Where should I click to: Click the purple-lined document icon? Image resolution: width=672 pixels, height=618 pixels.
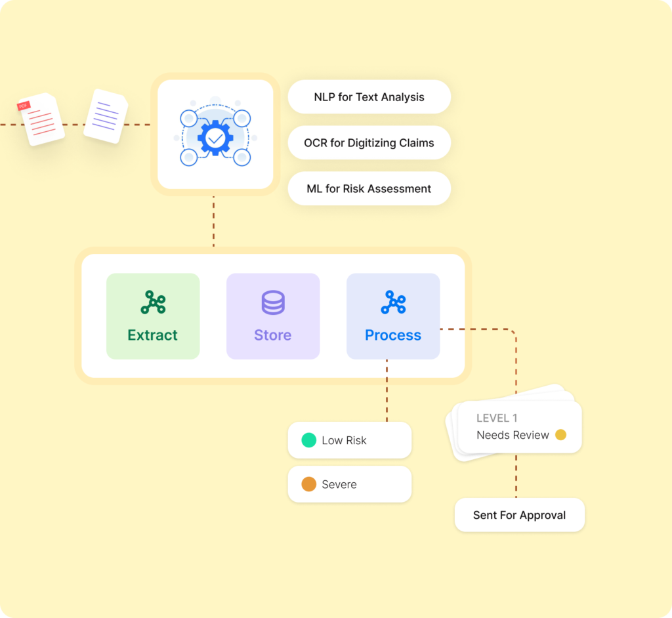click(106, 115)
